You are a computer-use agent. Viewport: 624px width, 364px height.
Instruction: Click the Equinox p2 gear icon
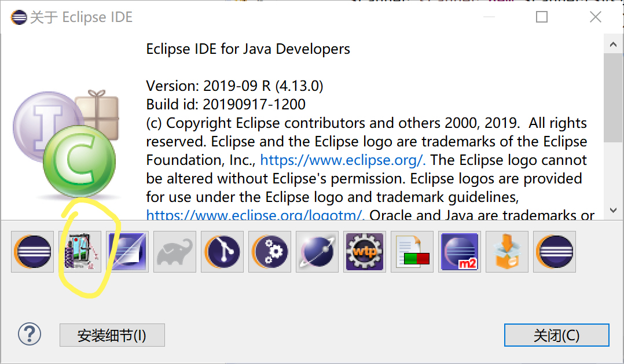point(269,252)
